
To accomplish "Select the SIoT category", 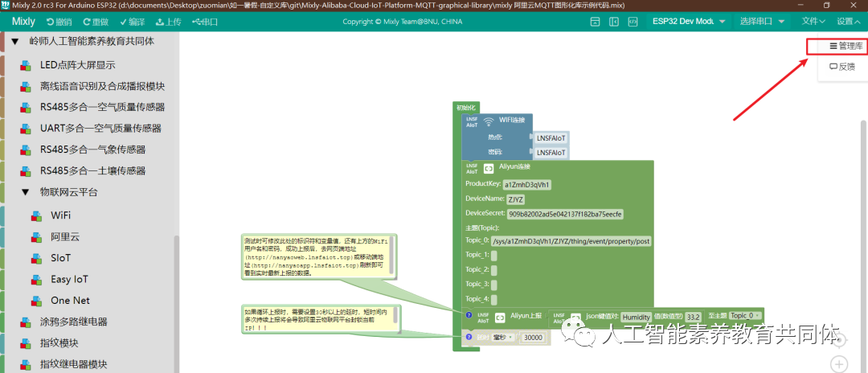I will 61,258.
